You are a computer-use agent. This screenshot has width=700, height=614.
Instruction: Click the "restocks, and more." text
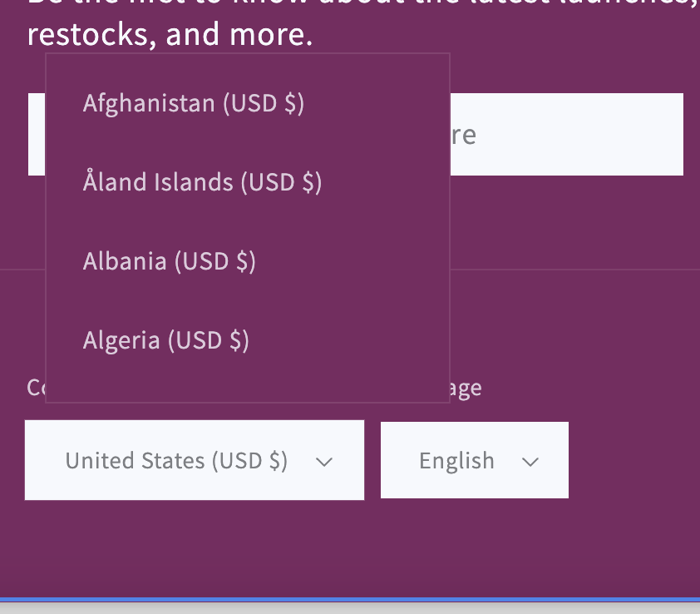[170, 37]
